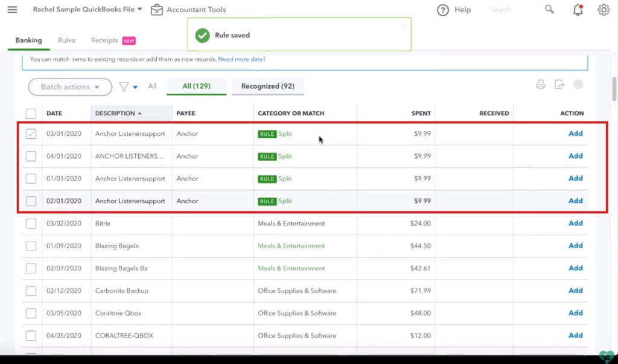Click the export icon above table
The height and width of the screenshot is (364, 618).
click(559, 85)
